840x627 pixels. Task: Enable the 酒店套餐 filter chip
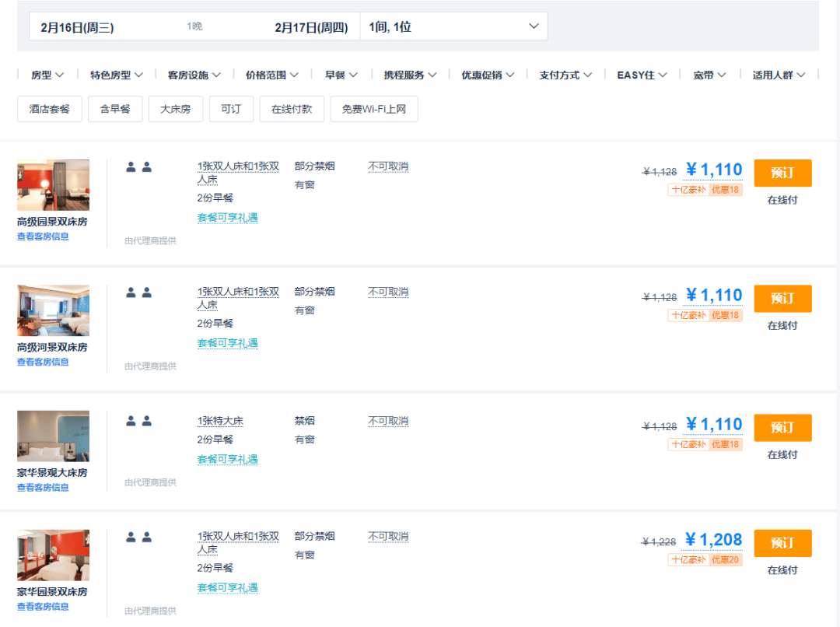[x=49, y=110]
